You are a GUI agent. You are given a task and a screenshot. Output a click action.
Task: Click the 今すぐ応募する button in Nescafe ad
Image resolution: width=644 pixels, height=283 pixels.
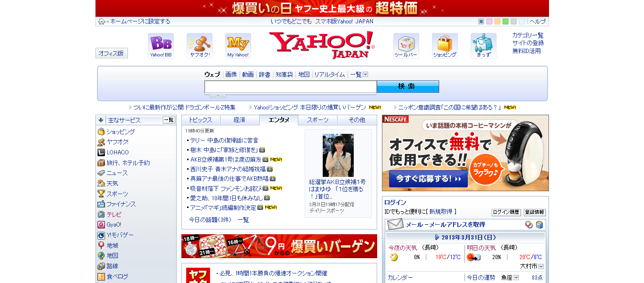pos(428,179)
